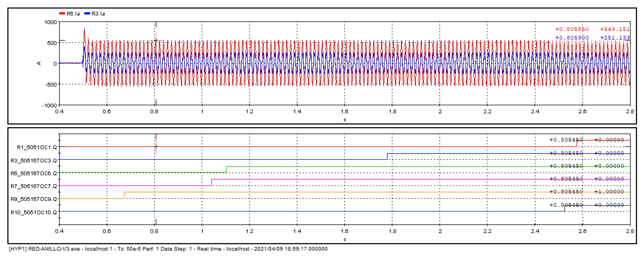
Task: Click the cursor marker on the R1_5051OC1.Q trace
Action: (156, 147)
